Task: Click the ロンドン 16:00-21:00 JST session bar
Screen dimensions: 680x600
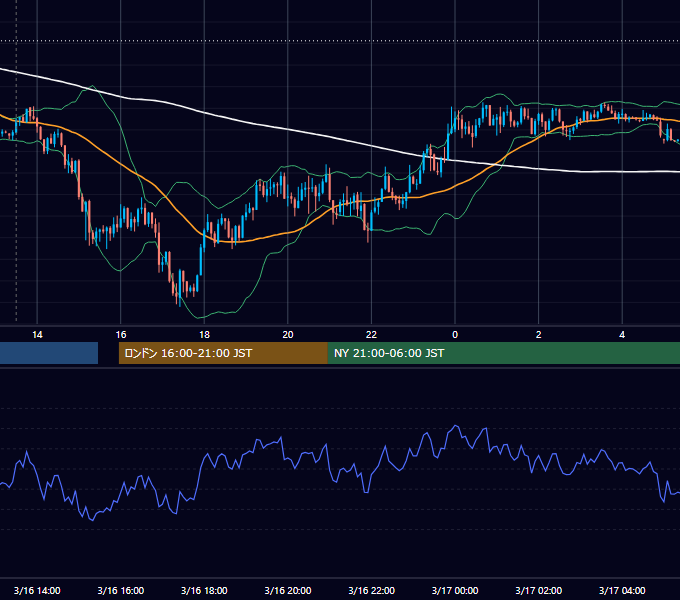Action: click(x=223, y=353)
